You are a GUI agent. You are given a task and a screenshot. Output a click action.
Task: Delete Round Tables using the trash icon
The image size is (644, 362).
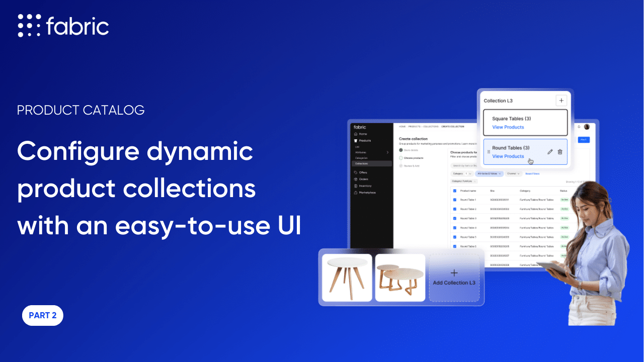pyautogui.click(x=560, y=152)
